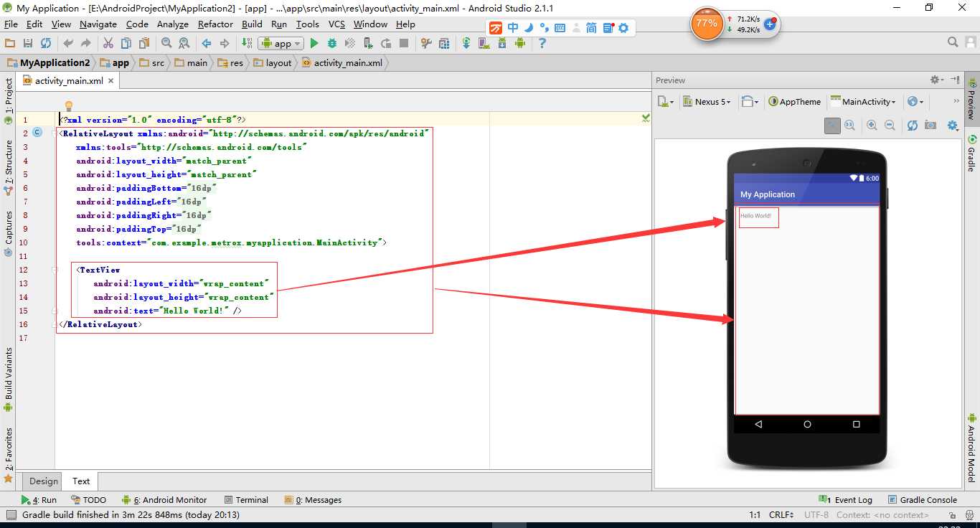Image resolution: width=980 pixels, height=528 pixels.
Task: Navigate Forward with the right arrow icon
Action: pos(225,44)
